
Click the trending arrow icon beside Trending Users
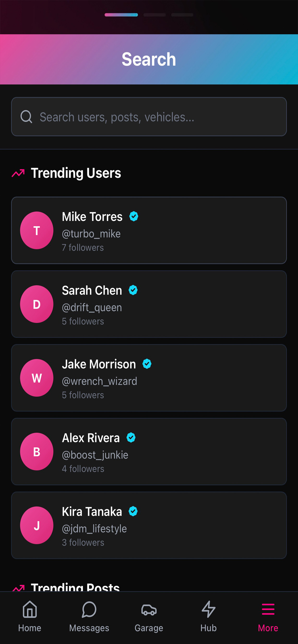click(18, 173)
